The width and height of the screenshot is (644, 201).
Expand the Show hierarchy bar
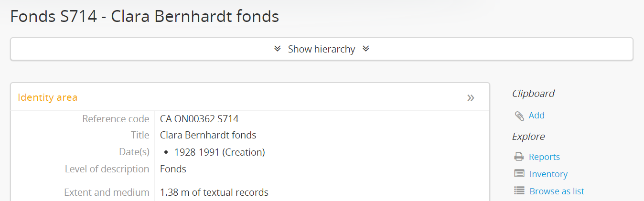tap(322, 49)
